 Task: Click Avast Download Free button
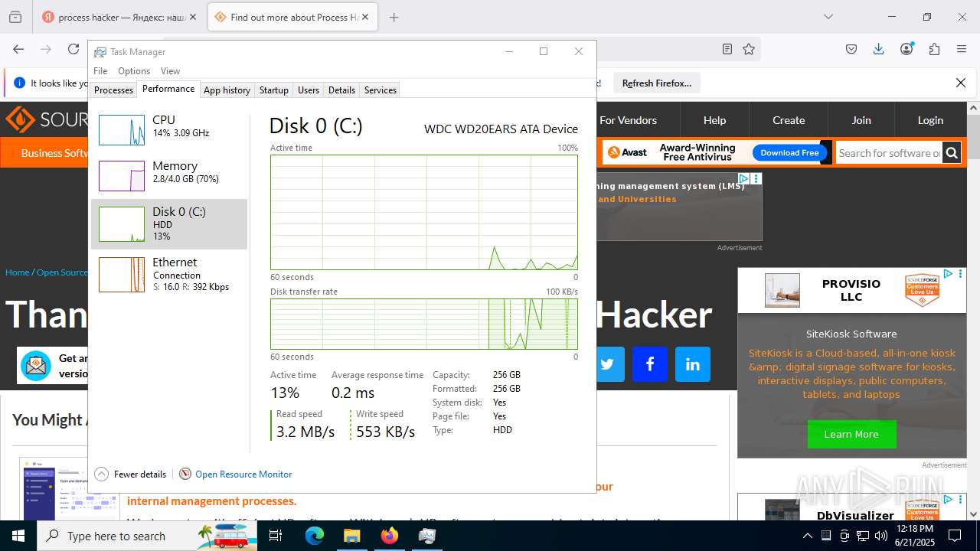coord(789,152)
